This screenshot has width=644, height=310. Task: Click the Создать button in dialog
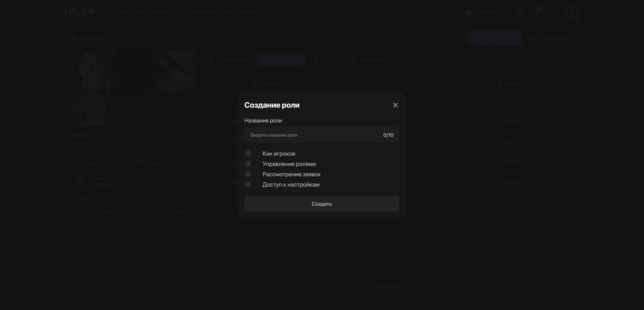tap(322, 204)
